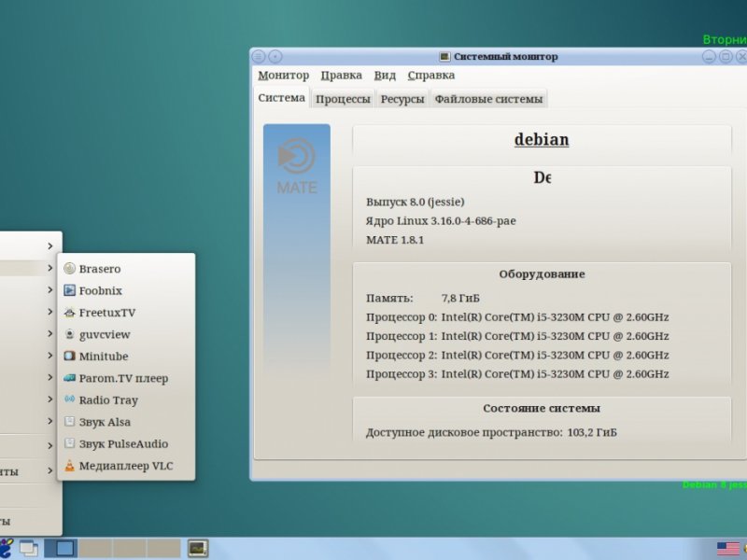
Task: Click the 'Состояние системы' section heading
Action: pos(542,408)
